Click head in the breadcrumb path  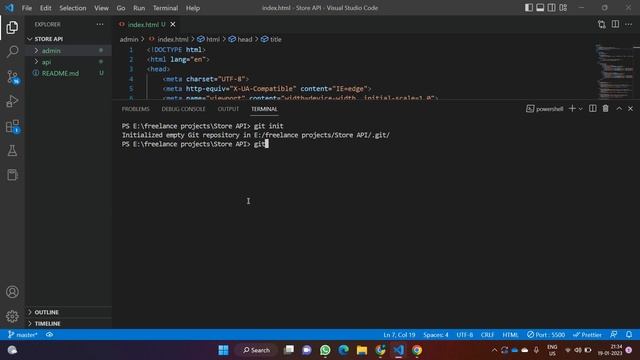pyautogui.click(x=240, y=40)
